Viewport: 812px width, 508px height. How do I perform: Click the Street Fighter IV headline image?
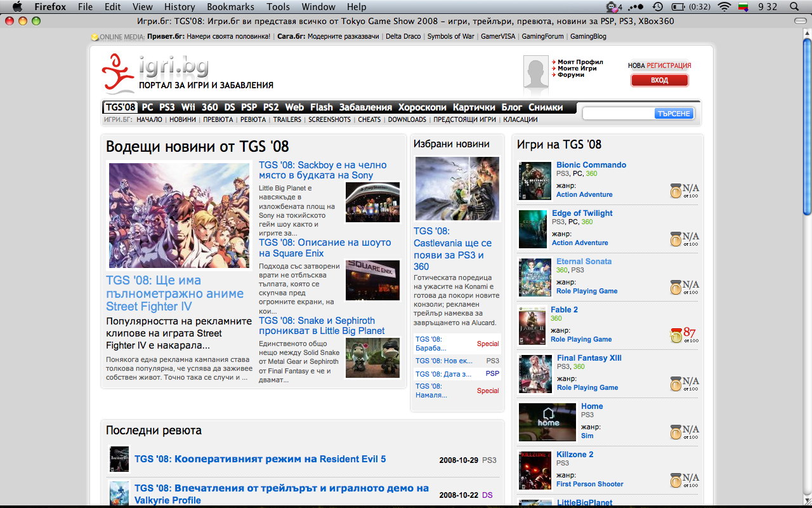pyautogui.click(x=180, y=215)
